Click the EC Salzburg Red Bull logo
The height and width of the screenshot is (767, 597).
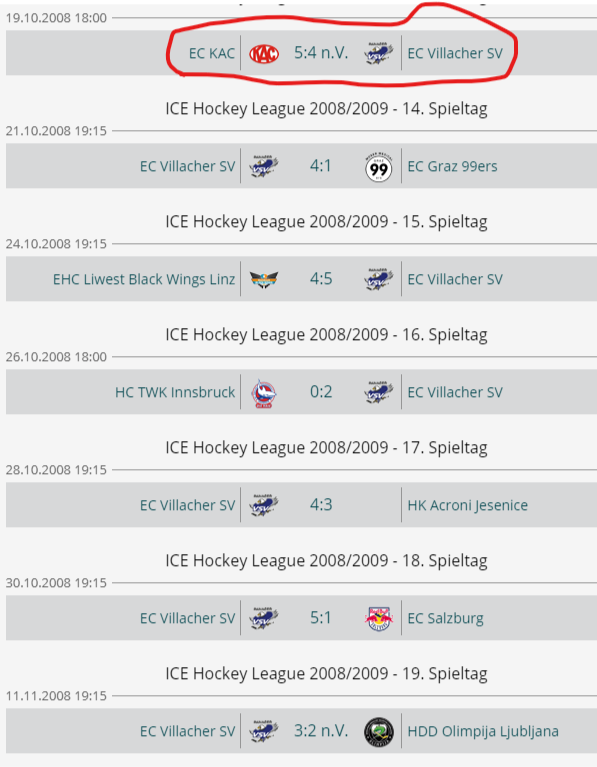click(x=379, y=619)
